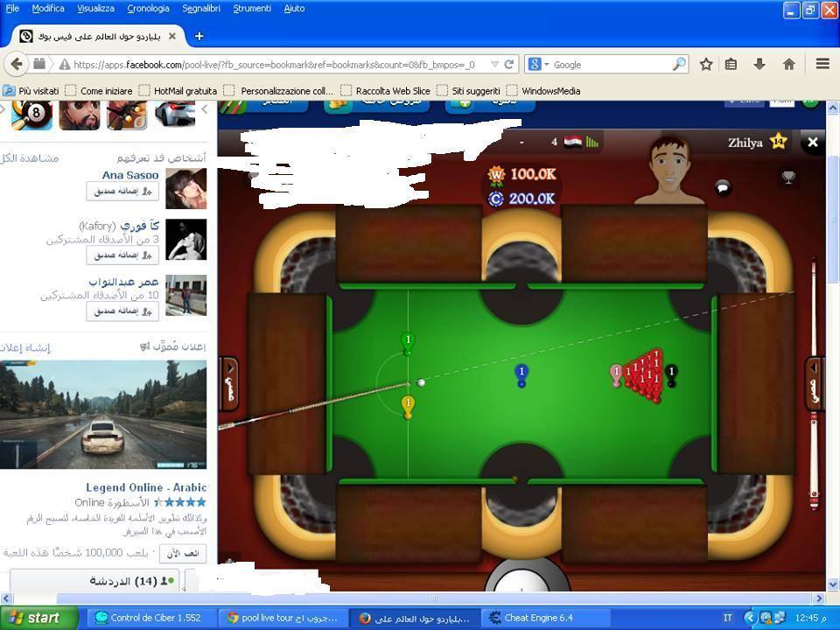Screen dimensions: 840x630
Task: Open the Aiuto menu
Action: [294, 9]
